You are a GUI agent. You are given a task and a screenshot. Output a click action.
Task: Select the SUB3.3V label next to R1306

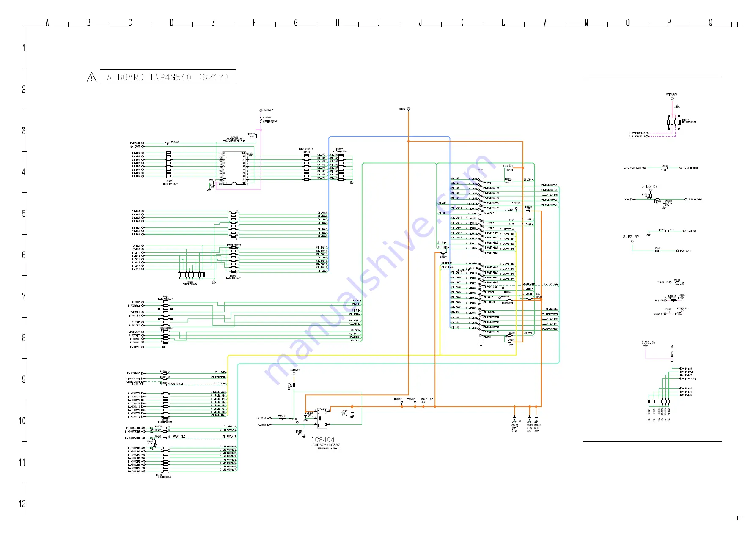631,237
